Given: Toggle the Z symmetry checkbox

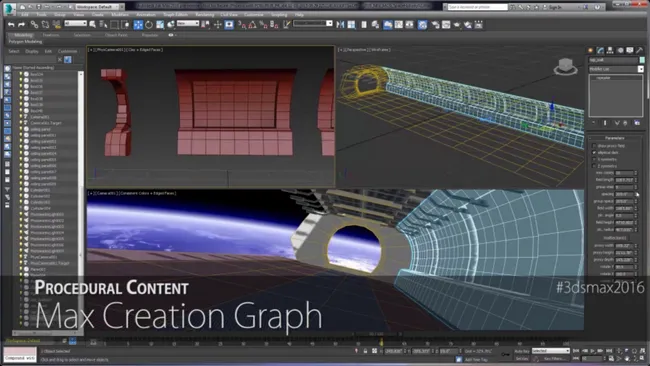Looking at the screenshot, I should click(x=594, y=166).
